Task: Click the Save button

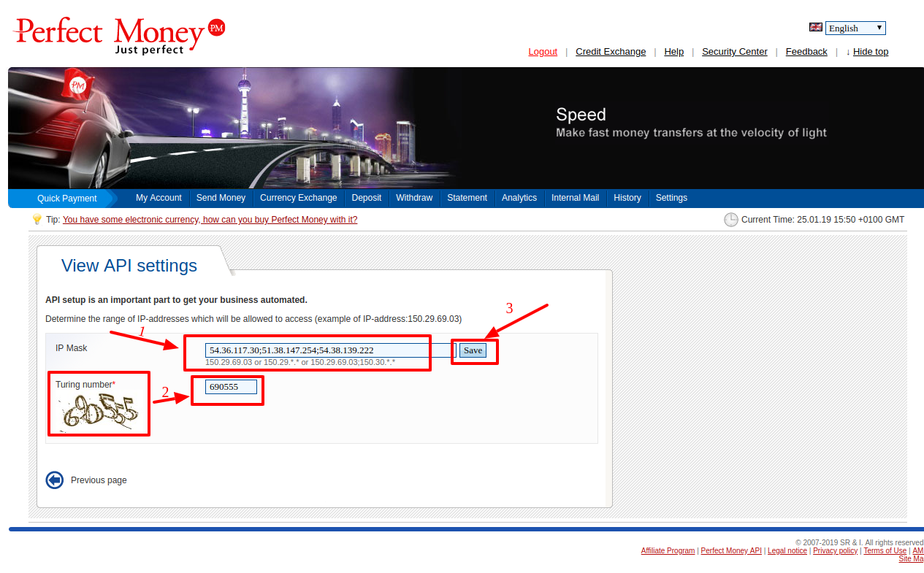Action: pyautogui.click(x=473, y=350)
